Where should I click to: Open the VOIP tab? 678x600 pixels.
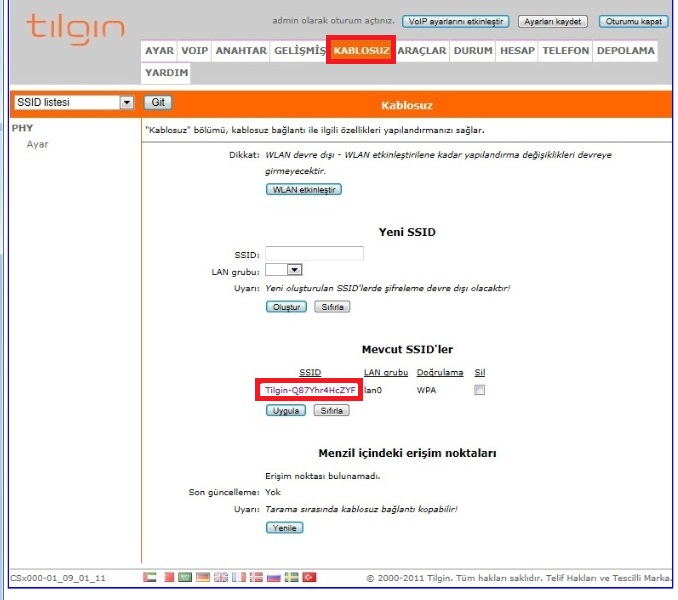195,51
